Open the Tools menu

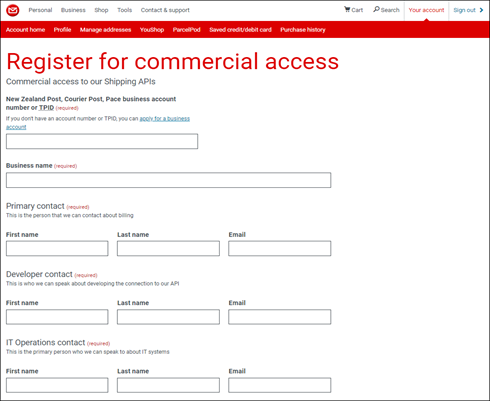124,10
